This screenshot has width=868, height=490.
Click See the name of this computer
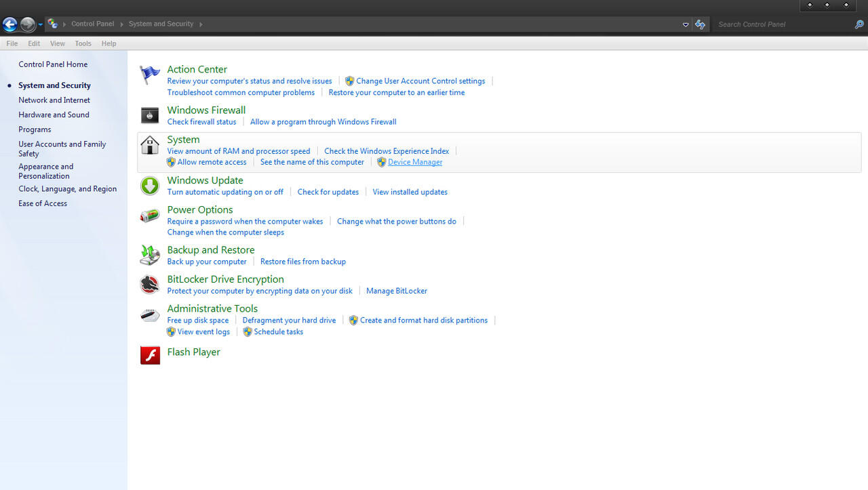click(312, 162)
